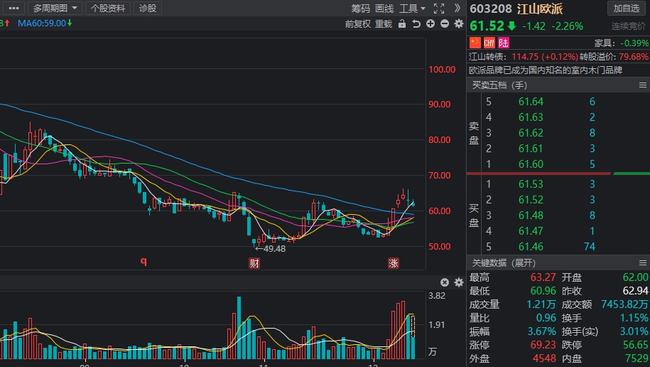Image resolution: width=650 pixels, height=367 pixels.
Task: Click the MA60:59.00 indicator label
Action: [x=44, y=23]
